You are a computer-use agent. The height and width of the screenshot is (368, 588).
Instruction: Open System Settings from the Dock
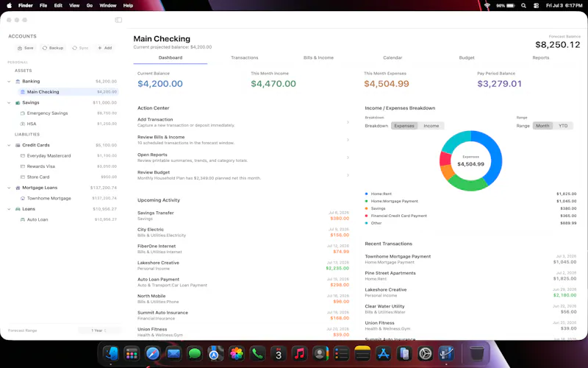click(x=426, y=353)
